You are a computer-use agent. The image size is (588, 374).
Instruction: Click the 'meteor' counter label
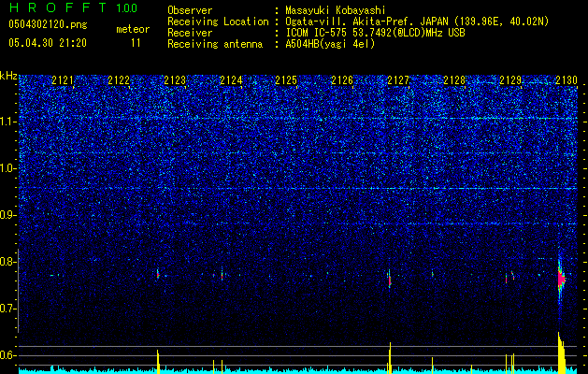coord(133,29)
